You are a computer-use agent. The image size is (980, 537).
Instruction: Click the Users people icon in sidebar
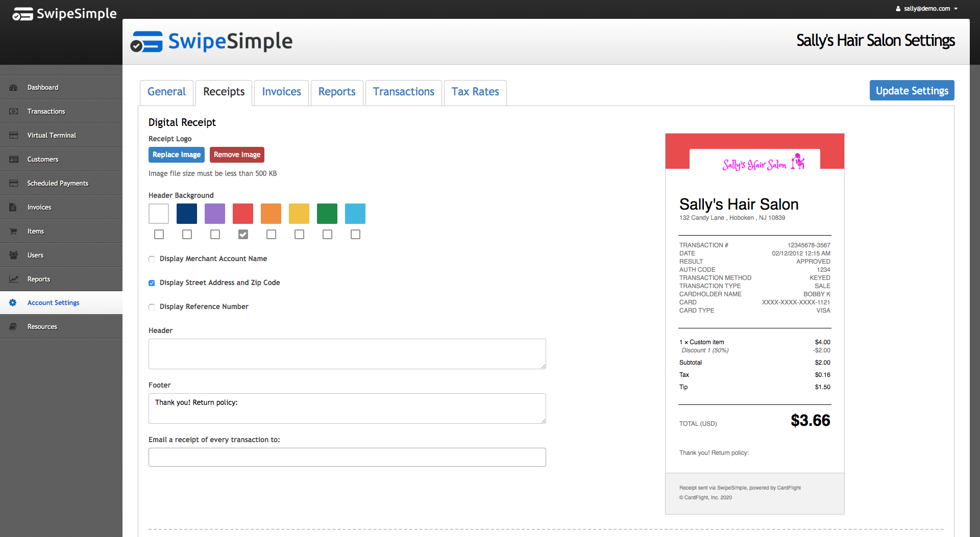14,255
